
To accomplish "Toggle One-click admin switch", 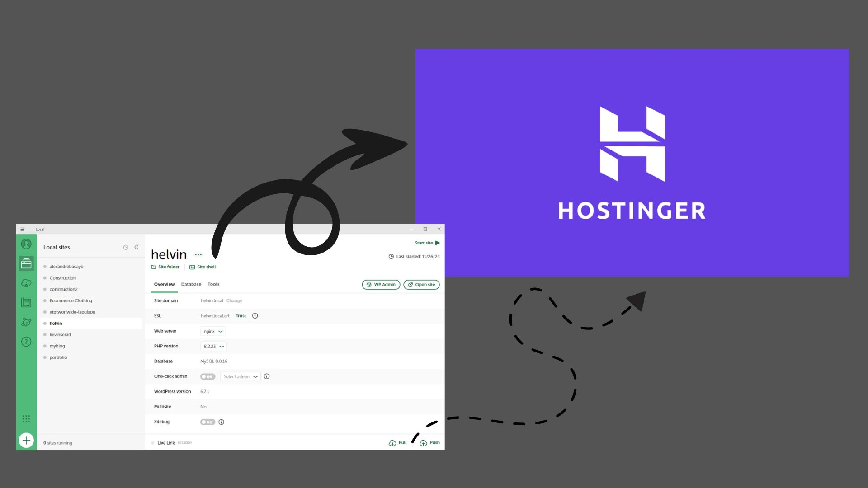I will click(x=208, y=376).
